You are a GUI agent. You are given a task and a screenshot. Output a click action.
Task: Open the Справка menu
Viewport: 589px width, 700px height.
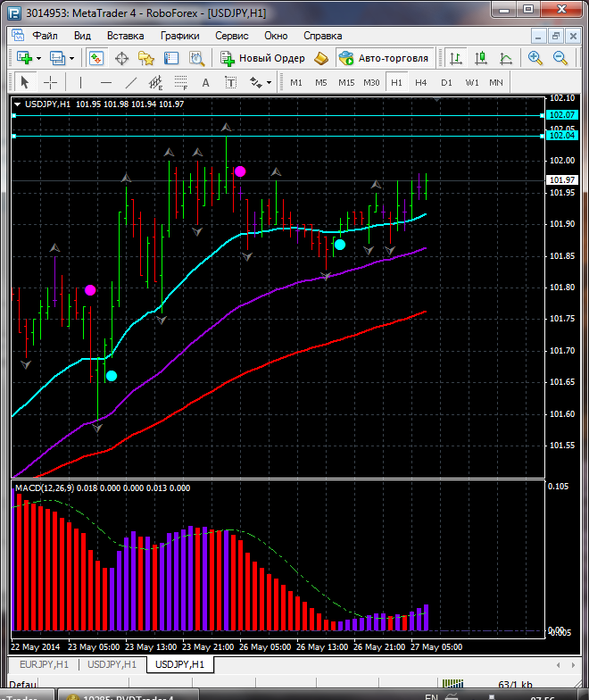pyautogui.click(x=323, y=36)
